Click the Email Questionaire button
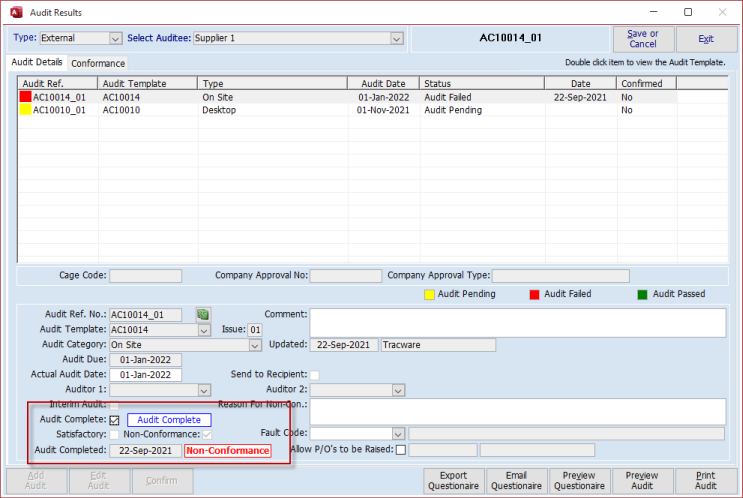743x498 pixels. pyautogui.click(x=516, y=480)
